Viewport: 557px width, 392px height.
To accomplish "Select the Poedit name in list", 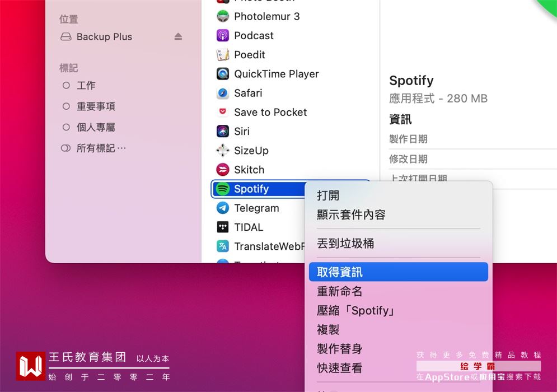I will click(x=249, y=55).
